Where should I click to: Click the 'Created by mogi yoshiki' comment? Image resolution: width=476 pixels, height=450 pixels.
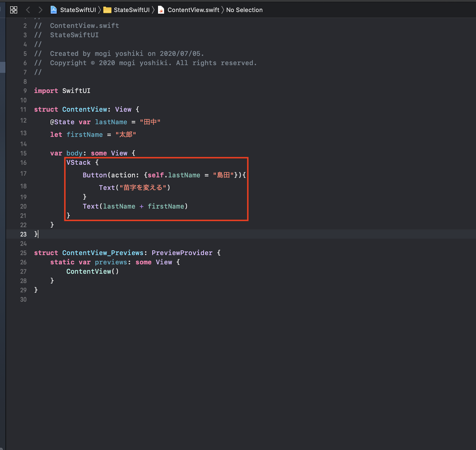click(x=127, y=54)
